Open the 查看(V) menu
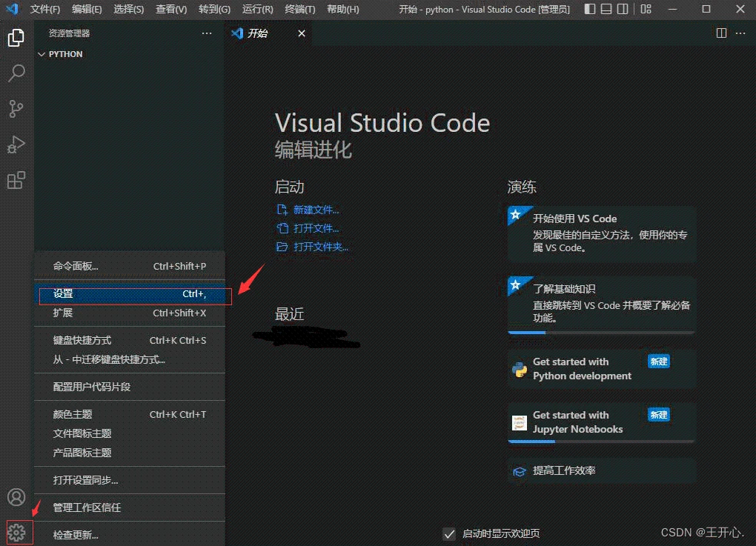The height and width of the screenshot is (546, 756). pyautogui.click(x=171, y=9)
